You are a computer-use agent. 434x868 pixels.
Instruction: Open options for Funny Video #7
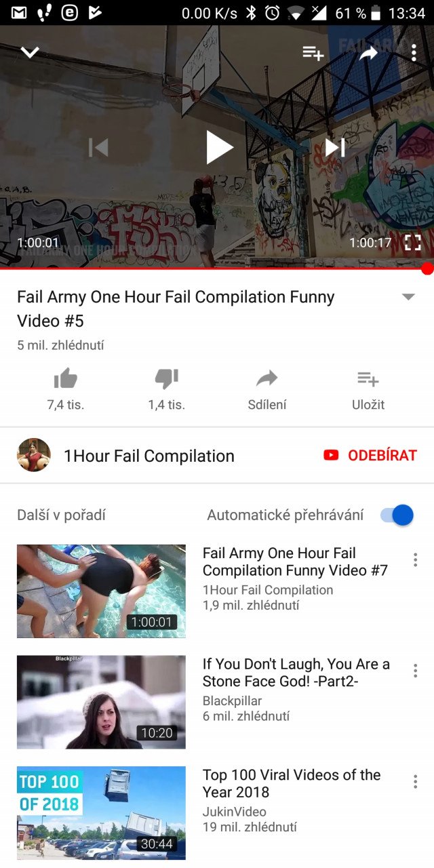(x=415, y=559)
